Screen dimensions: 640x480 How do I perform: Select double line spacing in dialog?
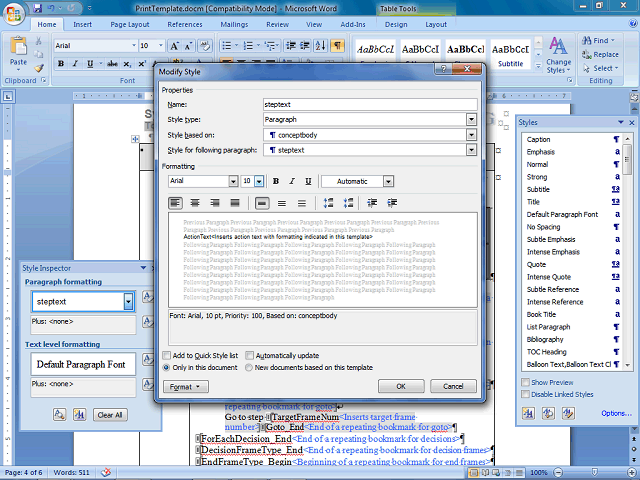[x=302, y=203]
